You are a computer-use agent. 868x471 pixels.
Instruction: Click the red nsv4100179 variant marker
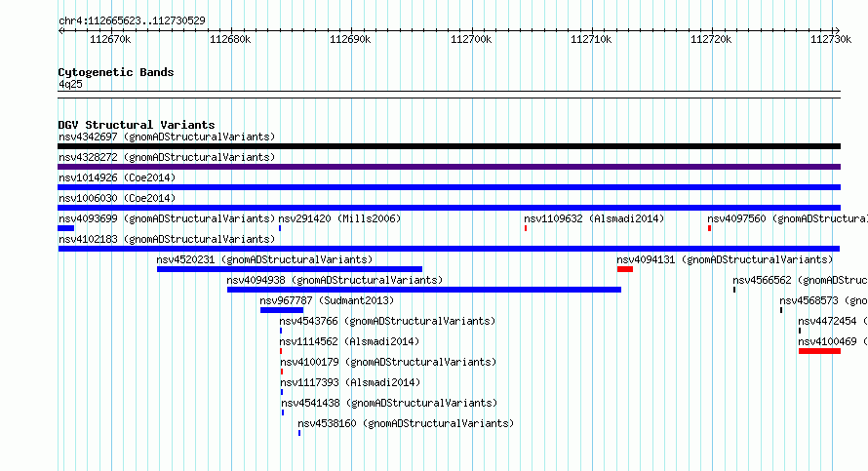point(282,372)
